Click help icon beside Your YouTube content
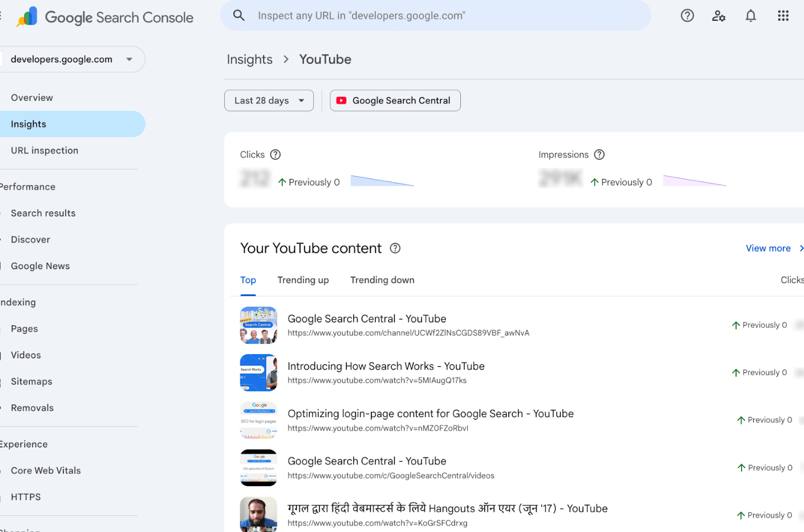The height and width of the screenshot is (532, 804). coord(395,248)
